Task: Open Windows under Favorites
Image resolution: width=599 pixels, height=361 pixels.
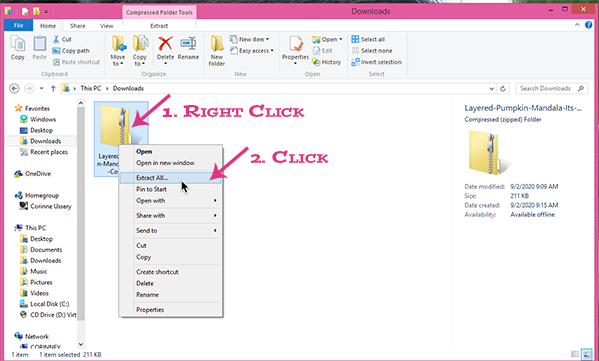Action: (x=37, y=119)
